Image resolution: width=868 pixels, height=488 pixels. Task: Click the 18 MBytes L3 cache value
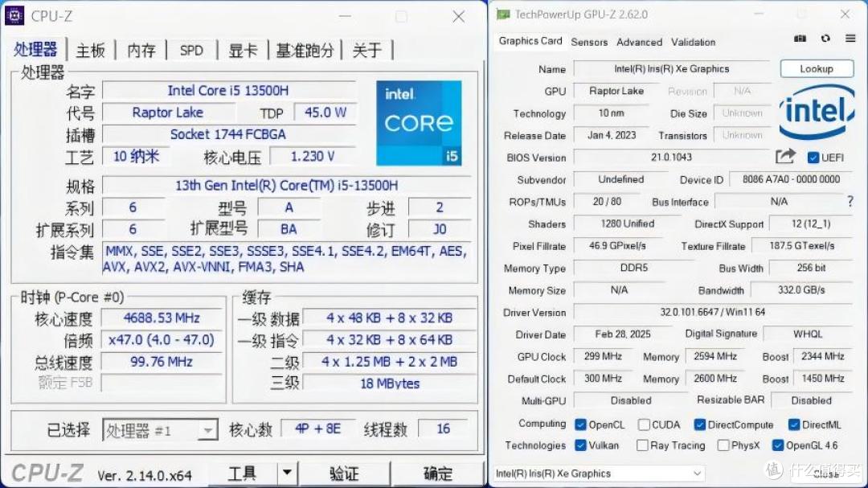pyautogui.click(x=390, y=383)
